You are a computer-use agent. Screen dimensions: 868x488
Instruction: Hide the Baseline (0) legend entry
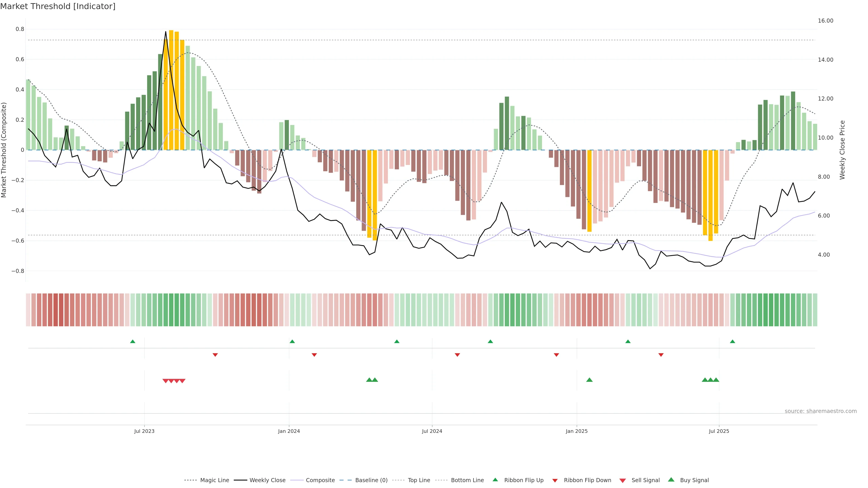pos(371,480)
